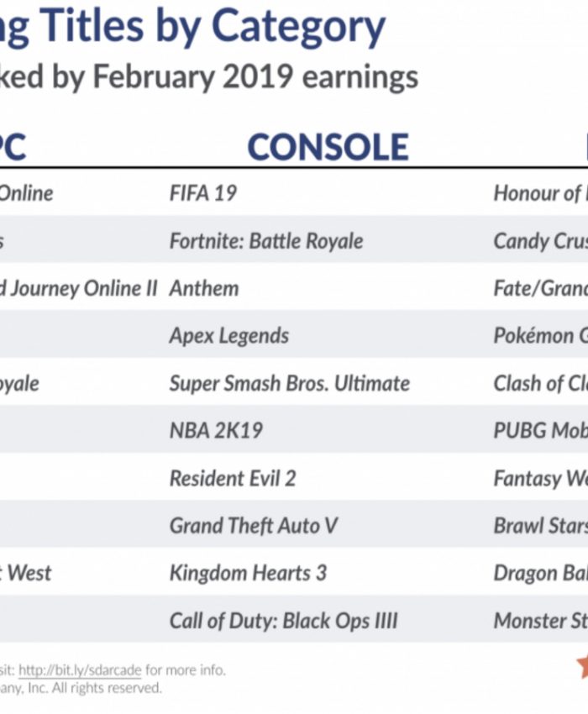Click the orange star icon
Screen dimensions: 588x714
pos(581,666)
